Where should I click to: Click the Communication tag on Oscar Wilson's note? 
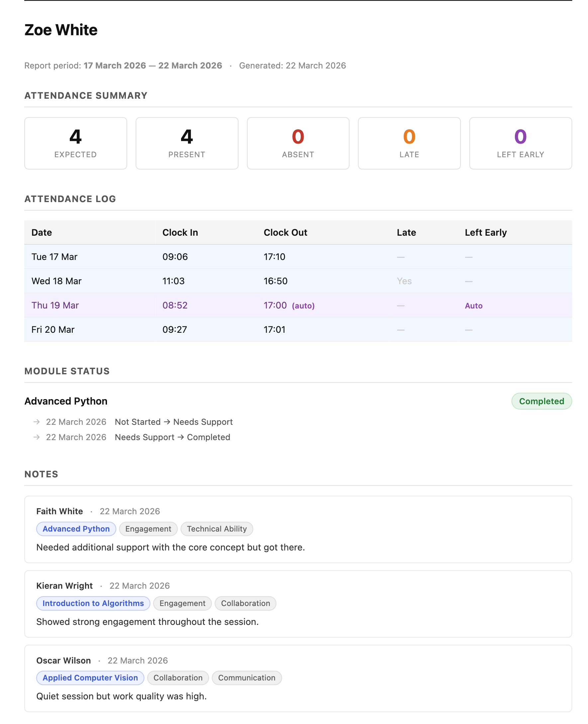click(246, 678)
